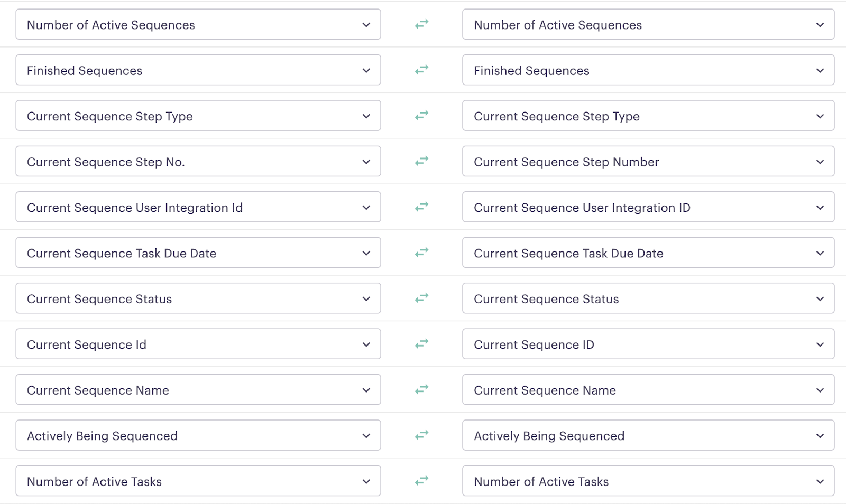Open the right Current Sequence Status dropdown
Image resolution: width=846 pixels, height=504 pixels.
(x=820, y=298)
